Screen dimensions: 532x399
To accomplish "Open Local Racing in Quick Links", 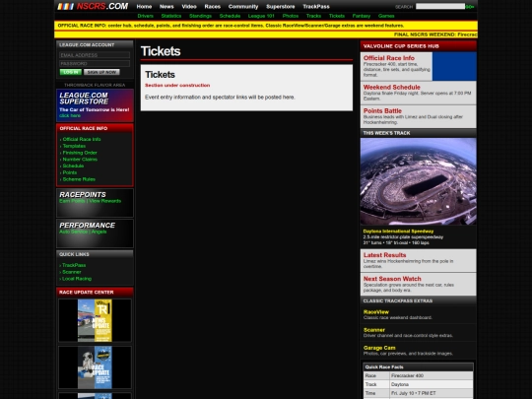I will (x=77, y=279).
